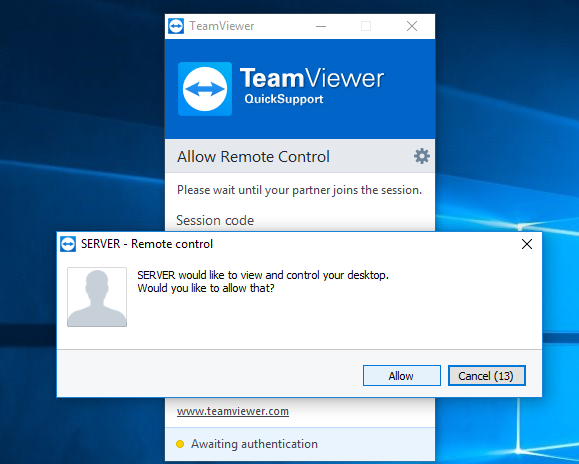Close the SERVER - Remote control dialog
579x464 pixels.
(x=527, y=244)
